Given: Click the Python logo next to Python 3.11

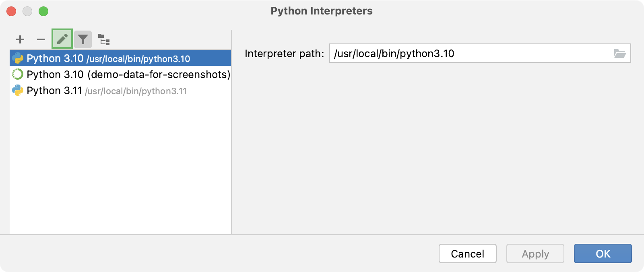Looking at the screenshot, I should tap(18, 91).
